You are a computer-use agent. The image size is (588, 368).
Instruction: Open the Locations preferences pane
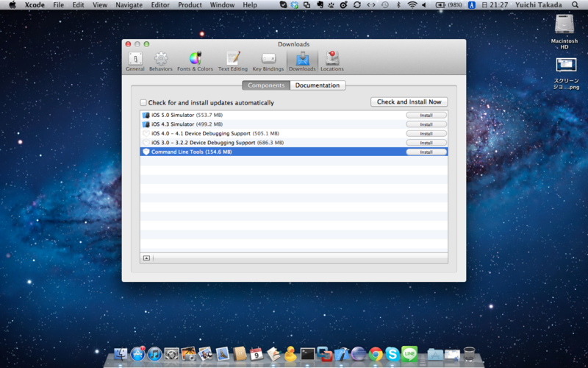click(332, 62)
